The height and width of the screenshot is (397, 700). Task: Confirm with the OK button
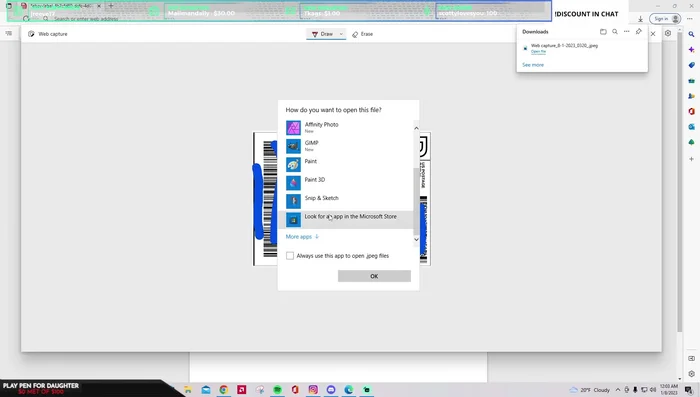click(x=374, y=276)
